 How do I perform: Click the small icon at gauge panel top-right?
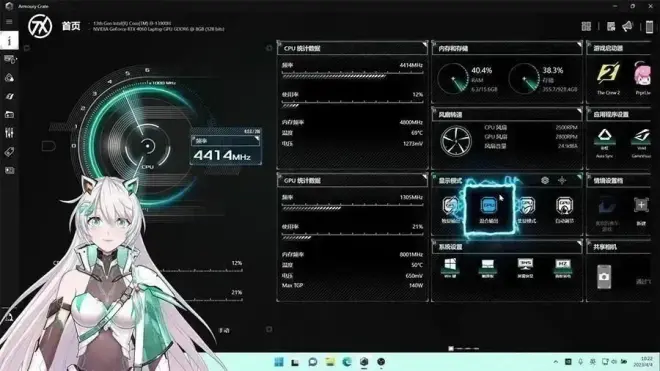pyautogui.click(x=269, y=48)
